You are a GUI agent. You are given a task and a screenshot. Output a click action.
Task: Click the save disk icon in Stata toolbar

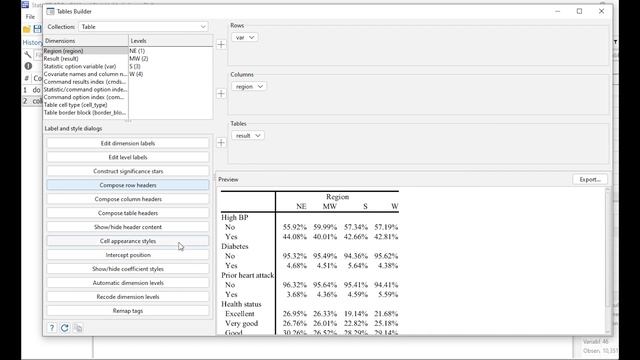(38, 29)
